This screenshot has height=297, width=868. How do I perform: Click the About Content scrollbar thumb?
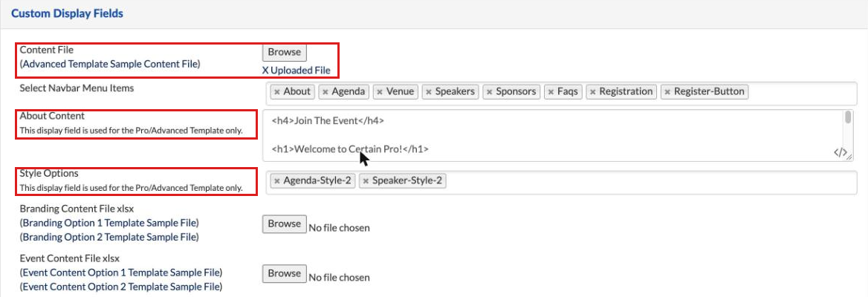tap(848, 117)
